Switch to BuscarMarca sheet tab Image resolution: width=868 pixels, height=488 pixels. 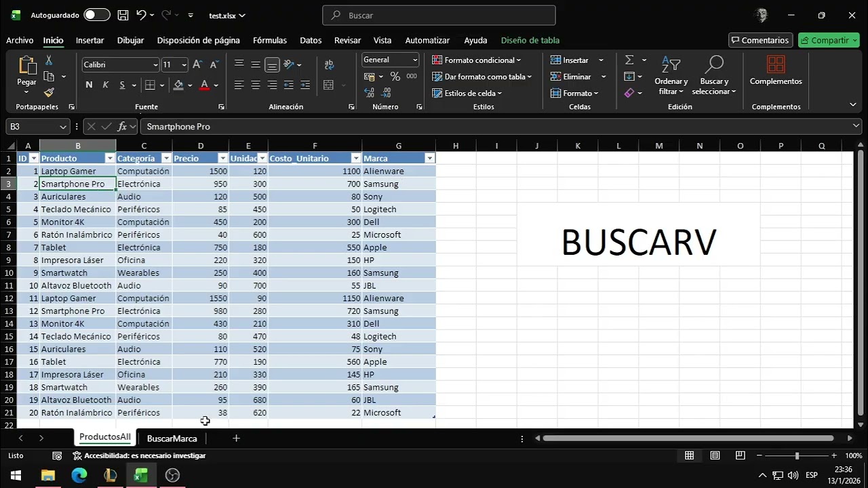(172, 439)
